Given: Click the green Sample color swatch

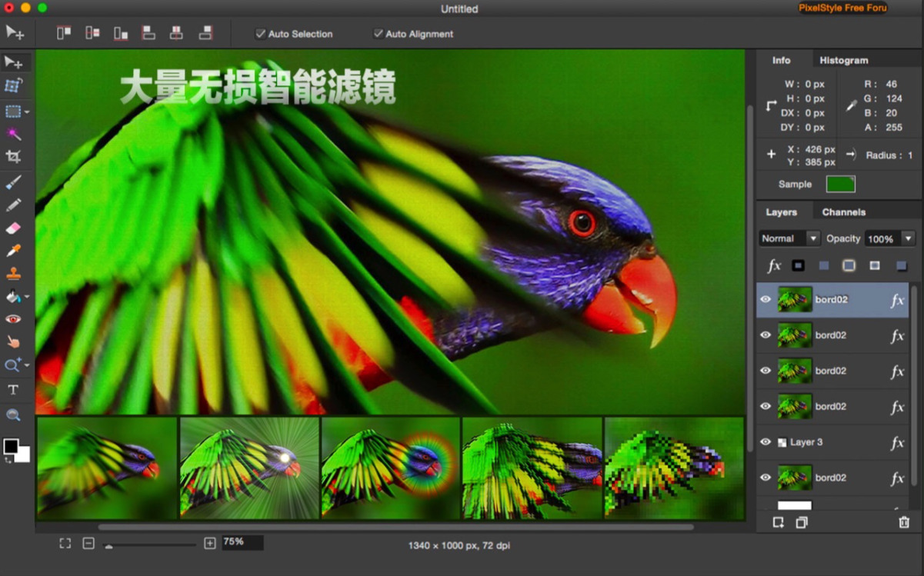Looking at the screenshot, I should [x=840, y=184].
